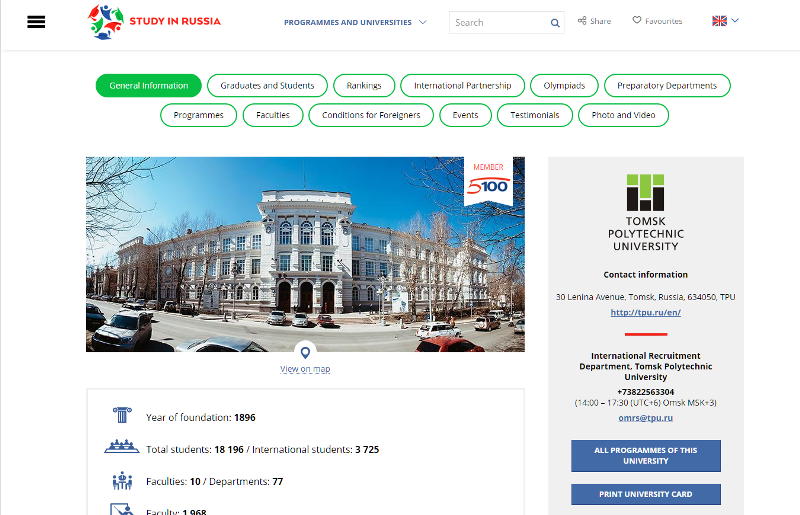Open Conditions for Foreigners tab
Viewport: 800px width, 515px height.
371,115
